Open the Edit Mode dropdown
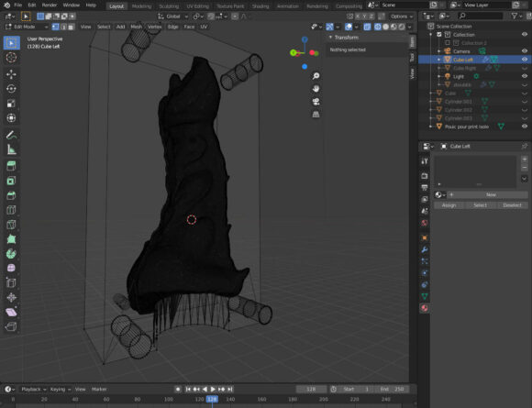Screen dimensions: 532x408 [27, 27]
